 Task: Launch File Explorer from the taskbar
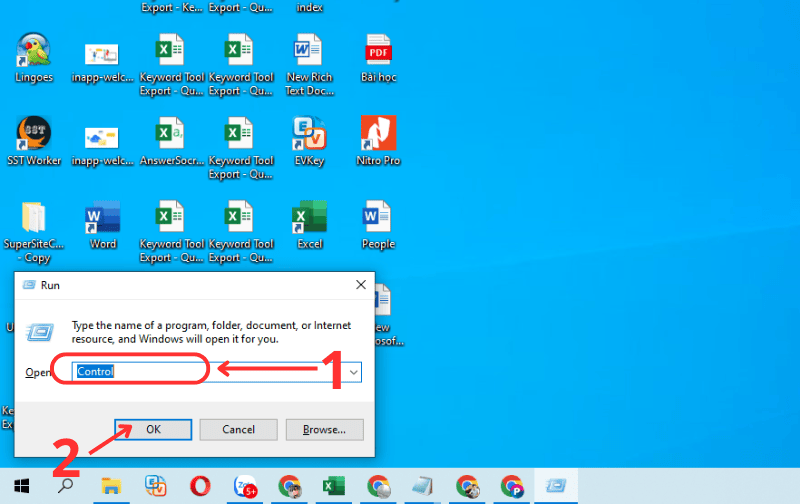point(110,486)
